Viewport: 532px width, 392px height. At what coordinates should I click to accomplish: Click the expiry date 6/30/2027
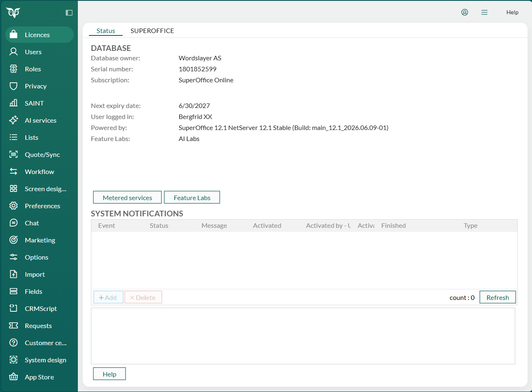(194, 106)
